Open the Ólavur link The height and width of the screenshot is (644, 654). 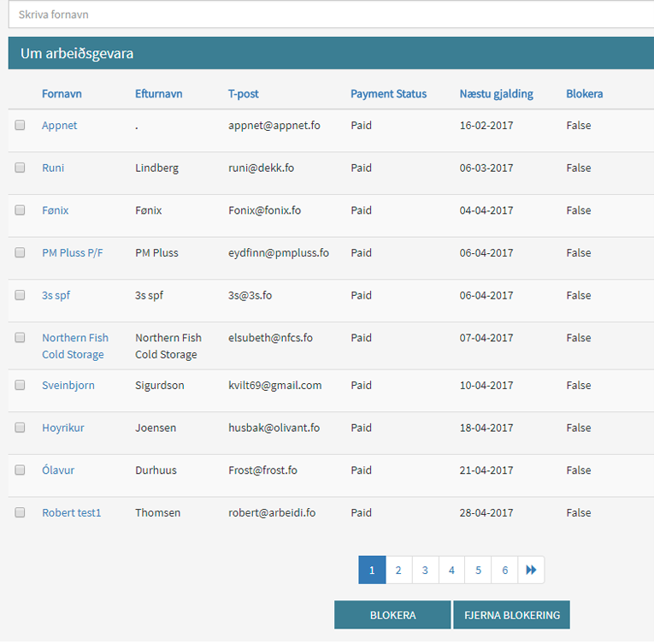(x=58, y=470)
